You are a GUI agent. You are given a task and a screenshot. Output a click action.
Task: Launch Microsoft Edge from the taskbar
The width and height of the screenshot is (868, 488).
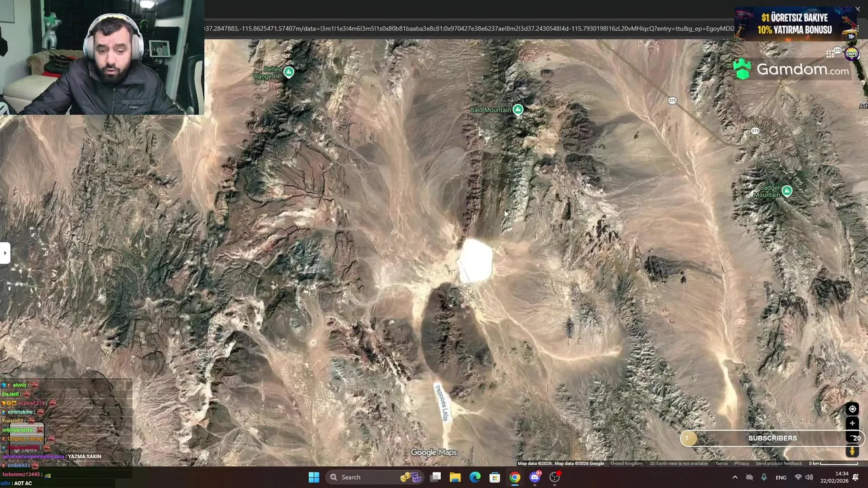tap(475, 477)
